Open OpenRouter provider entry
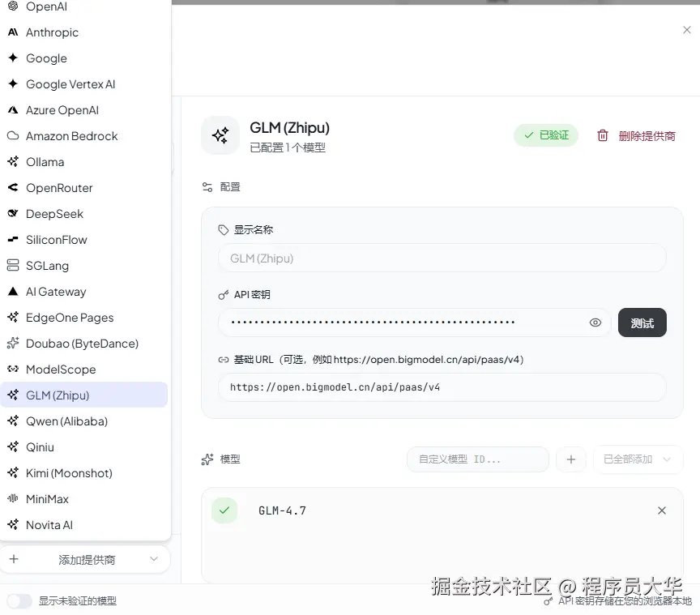Screen dimensions: 700x615 tap(84, 188)
